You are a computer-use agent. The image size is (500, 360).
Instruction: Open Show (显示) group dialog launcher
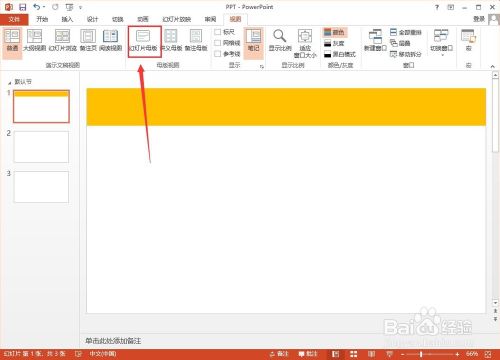(x=262, y=67)
